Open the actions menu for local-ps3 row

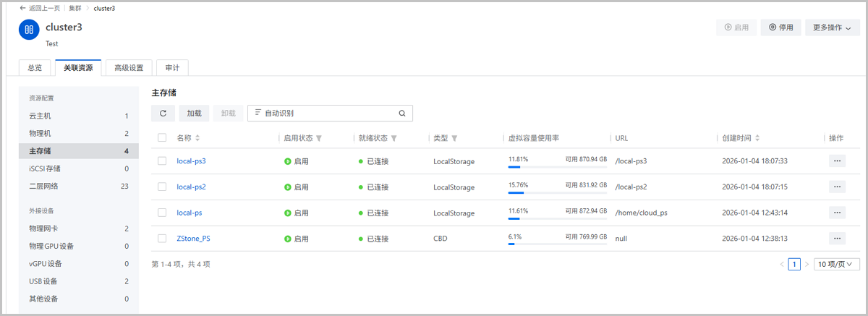click(837, 161)
